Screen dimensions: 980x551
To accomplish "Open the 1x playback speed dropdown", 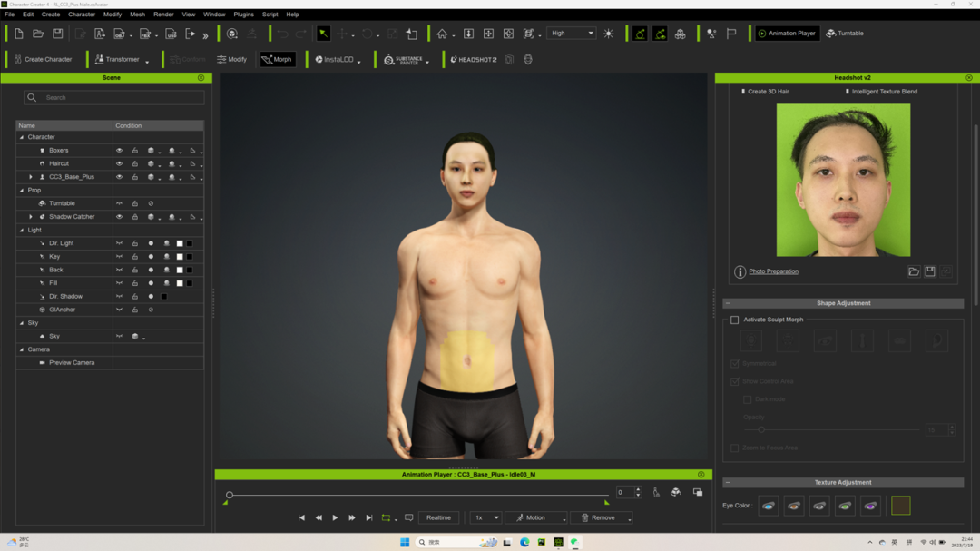I will click(485, 517).
